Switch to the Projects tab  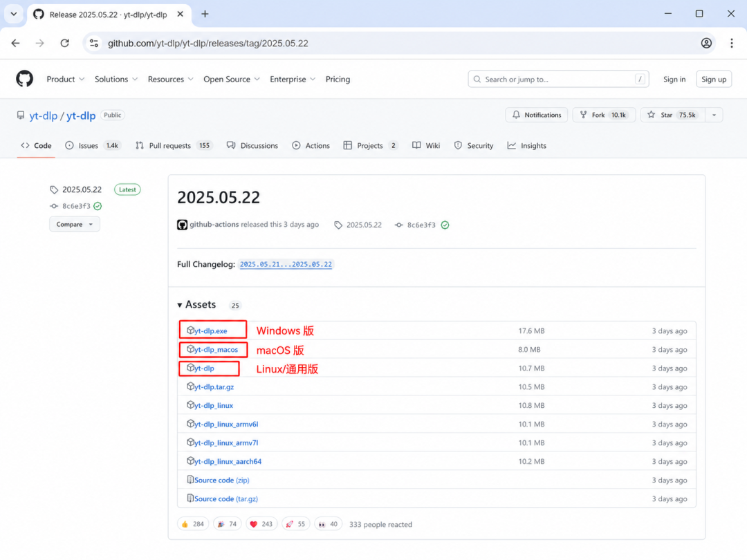(371, 145)
